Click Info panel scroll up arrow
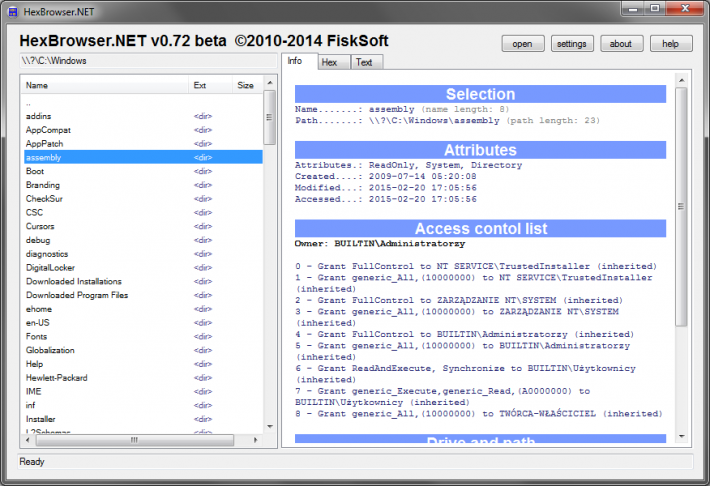 681,80
